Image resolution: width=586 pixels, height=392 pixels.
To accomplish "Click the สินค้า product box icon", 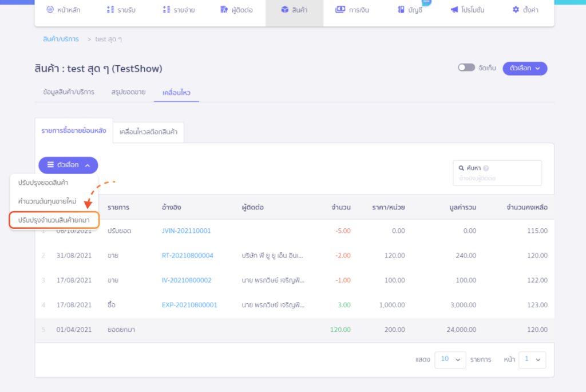I will (284, 10).
